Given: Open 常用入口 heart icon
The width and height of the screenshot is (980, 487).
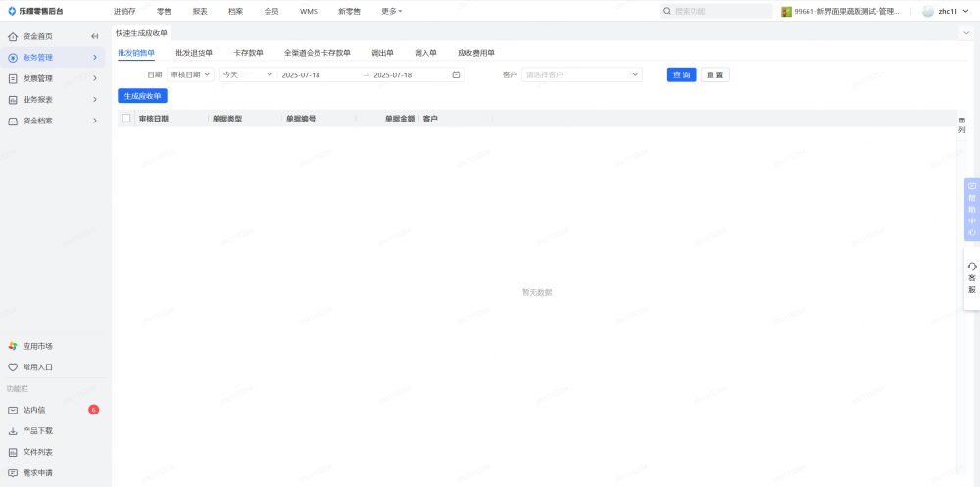Looking at the screenshot, I should pos(13,367).
